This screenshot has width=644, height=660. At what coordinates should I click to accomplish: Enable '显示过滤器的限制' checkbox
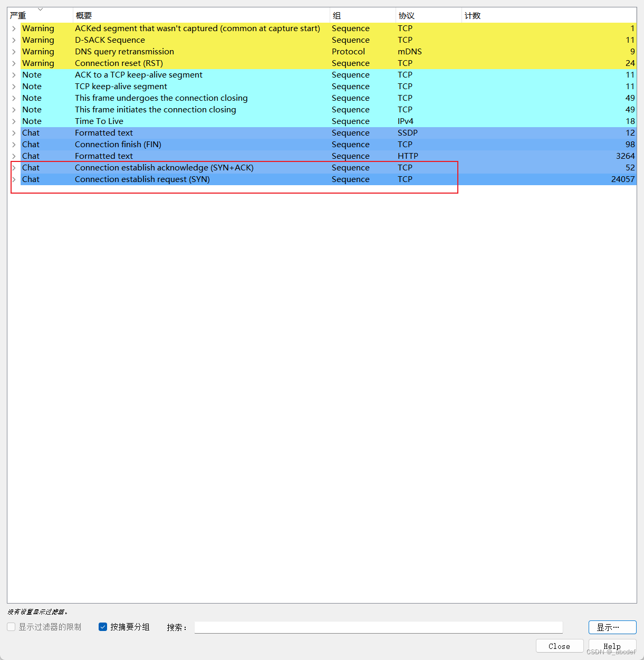[11, 627]
